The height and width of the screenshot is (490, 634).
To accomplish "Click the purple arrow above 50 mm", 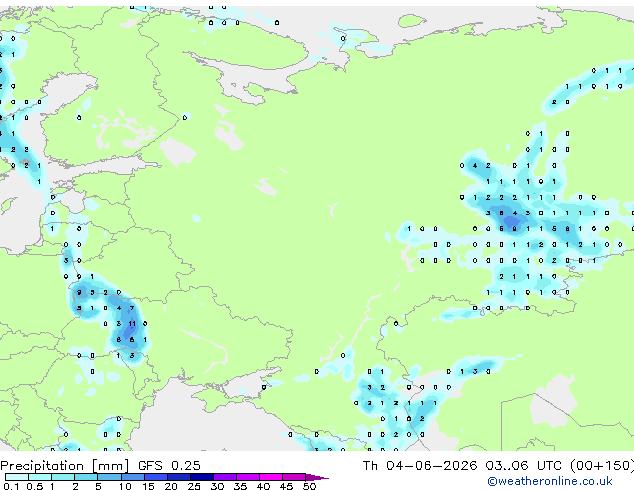I will pyautogui.click(x=317, y=477).
